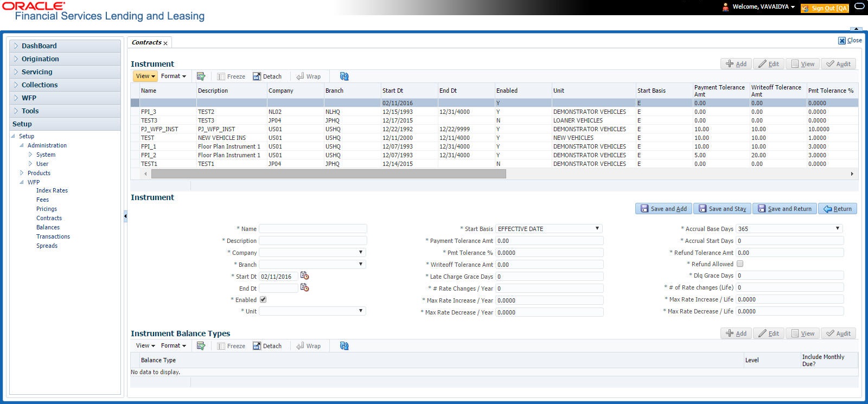Screen dimensions: 868x404
Task: Freeze columns in Instrument Balance Types table
Action: [231, 346]
